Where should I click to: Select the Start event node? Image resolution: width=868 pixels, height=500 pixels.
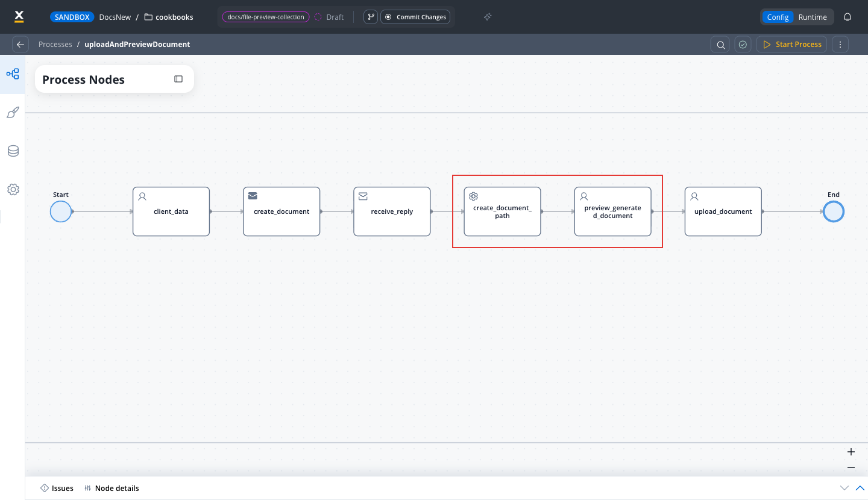[61, 211]
